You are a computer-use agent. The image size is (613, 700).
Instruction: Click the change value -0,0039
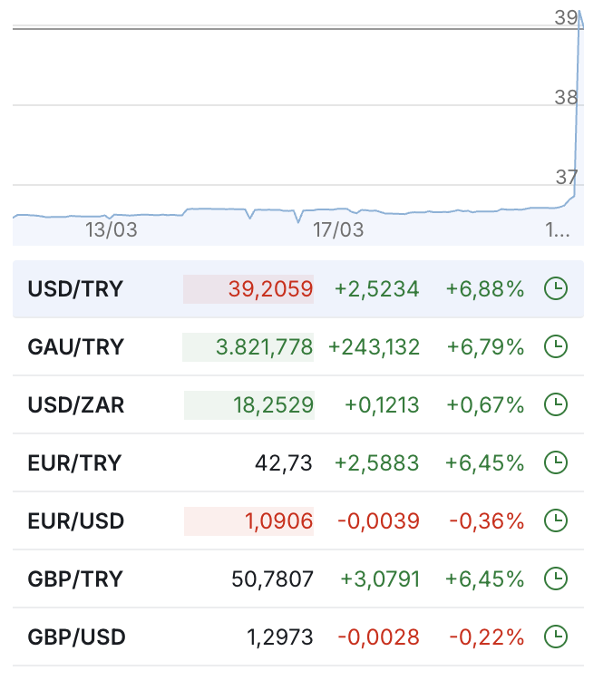coord(379,521)
